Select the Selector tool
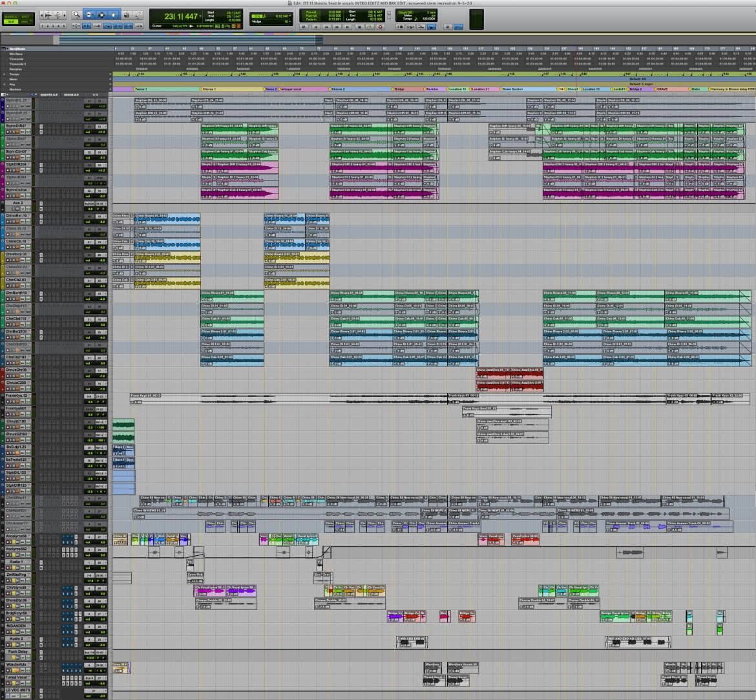 coord(101,15)
